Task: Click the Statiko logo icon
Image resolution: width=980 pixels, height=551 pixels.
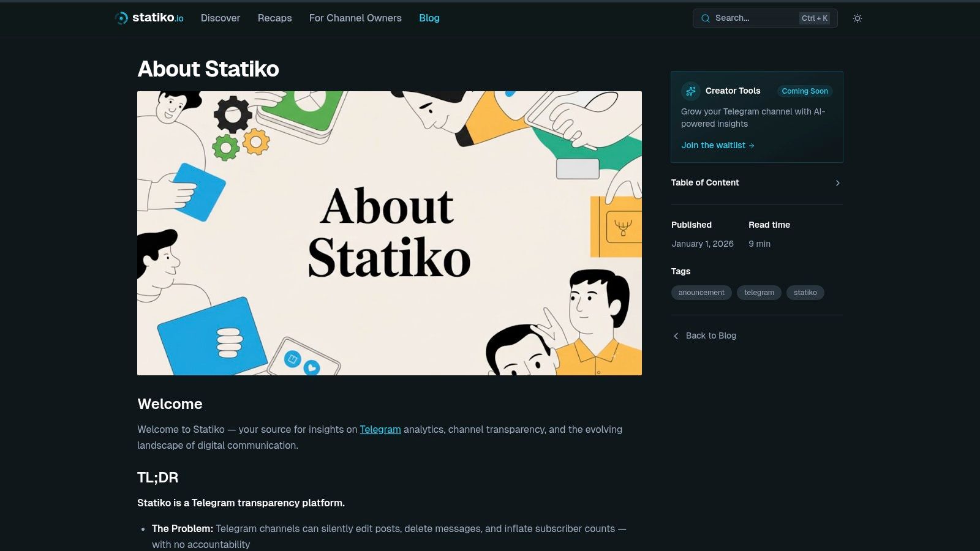Action: click(121, 18)
